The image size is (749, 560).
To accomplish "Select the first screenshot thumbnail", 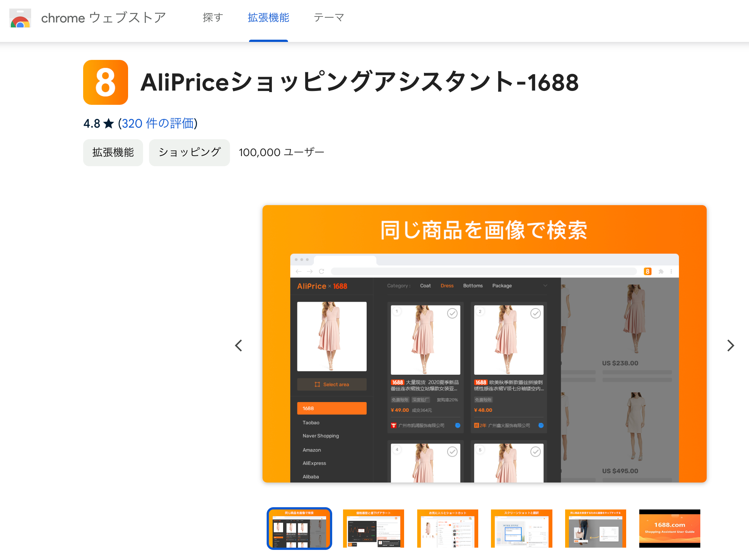I will pyautogui.click(x=299, y=528).
